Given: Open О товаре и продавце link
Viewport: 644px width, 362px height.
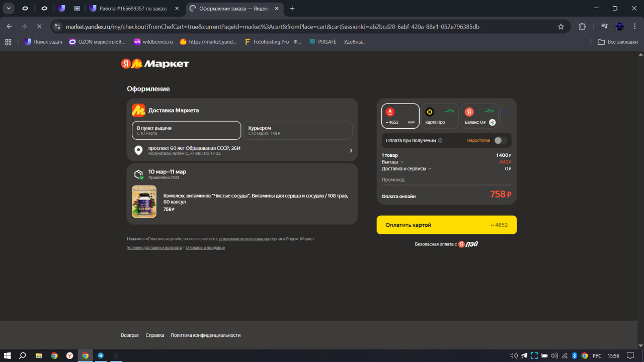Looking at the screenshot, I should point(205,247).
